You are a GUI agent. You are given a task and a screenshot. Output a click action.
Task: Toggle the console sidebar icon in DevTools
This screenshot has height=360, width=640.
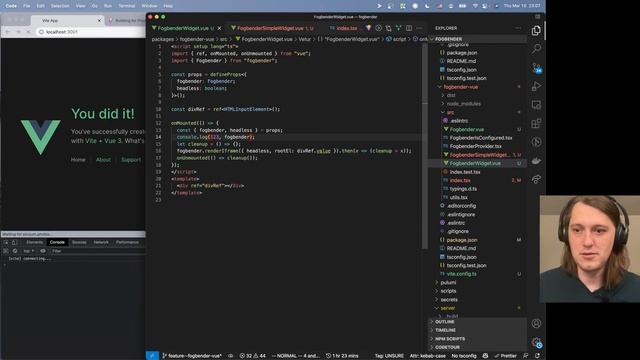pyautogui.click(x=6, y=251)
